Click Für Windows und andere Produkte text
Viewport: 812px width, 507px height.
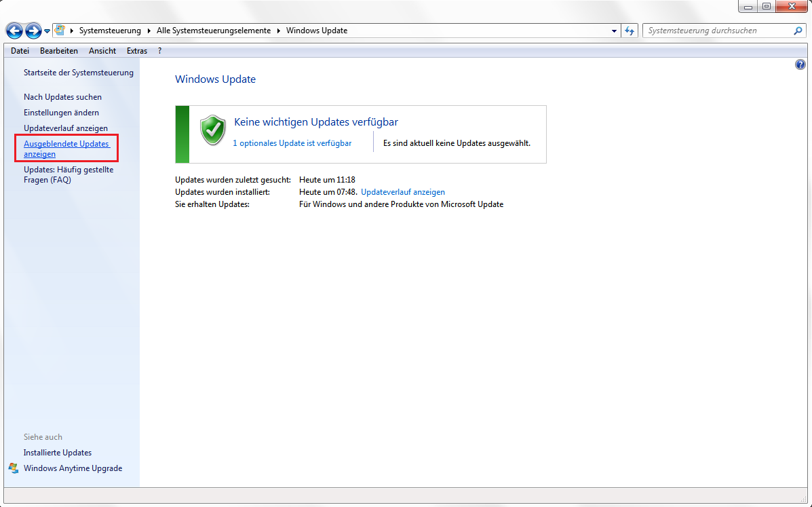point(402,204)
